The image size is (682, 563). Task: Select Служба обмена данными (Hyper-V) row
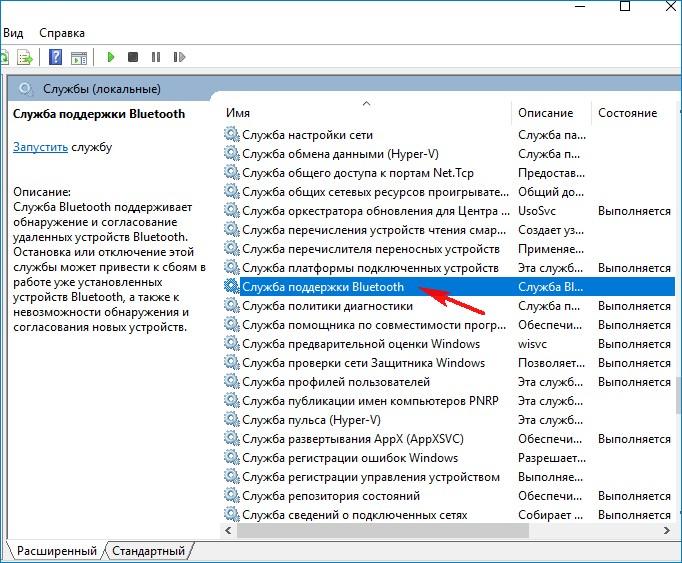click(x=449, y=154)
